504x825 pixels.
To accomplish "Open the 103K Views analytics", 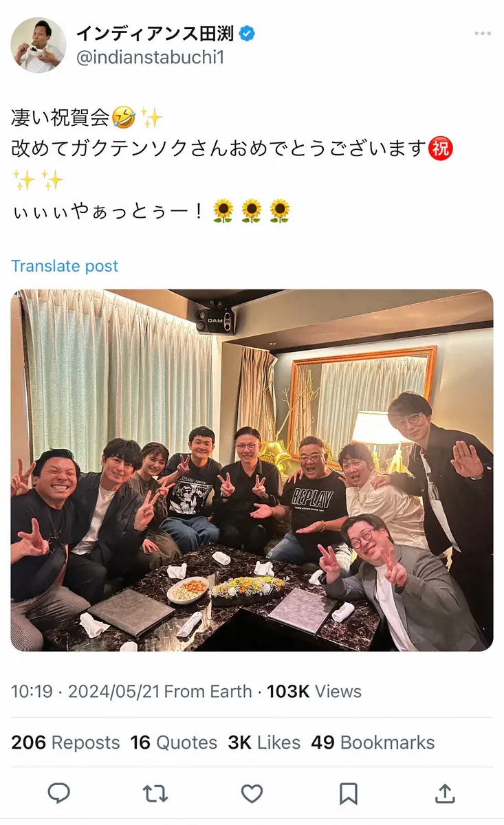I will point(314,691).
